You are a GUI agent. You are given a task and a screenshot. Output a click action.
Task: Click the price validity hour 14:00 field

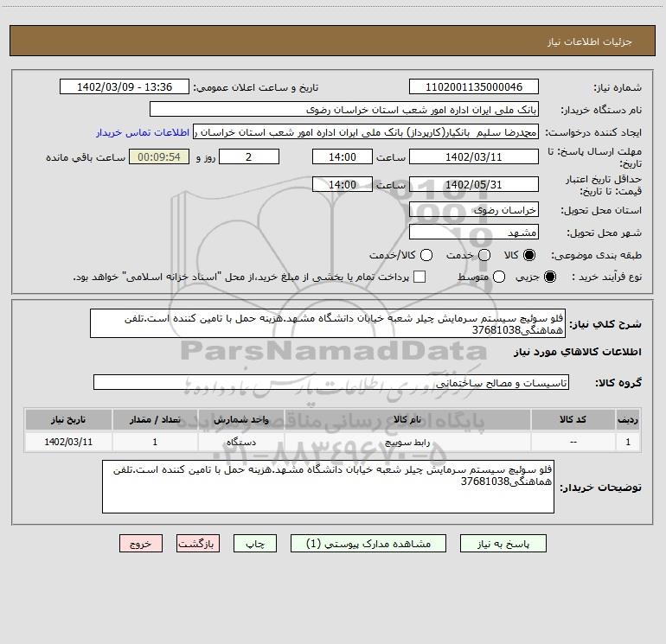(343, 184)
